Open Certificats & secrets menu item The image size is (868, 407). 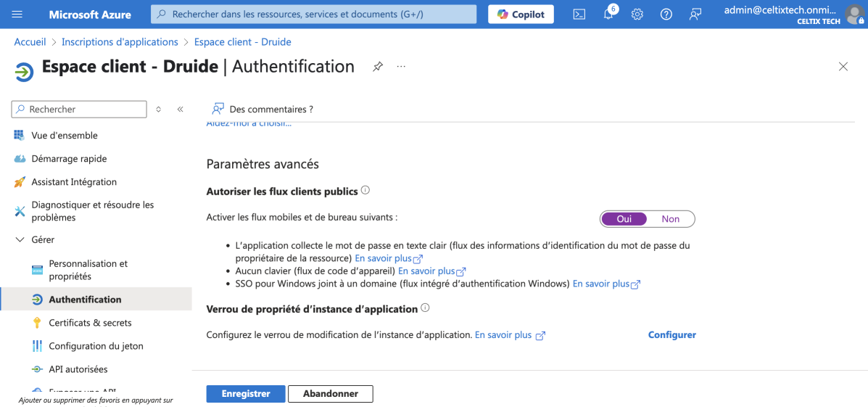coord(90,323)
